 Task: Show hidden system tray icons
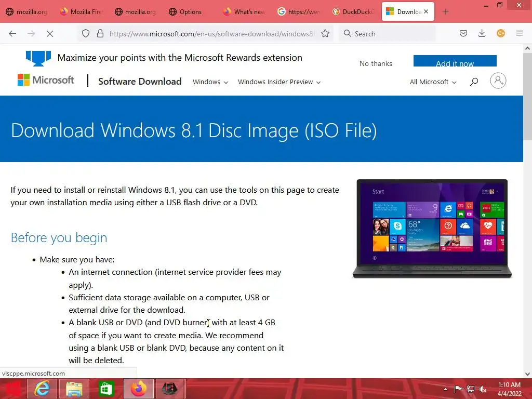[445, 389]
